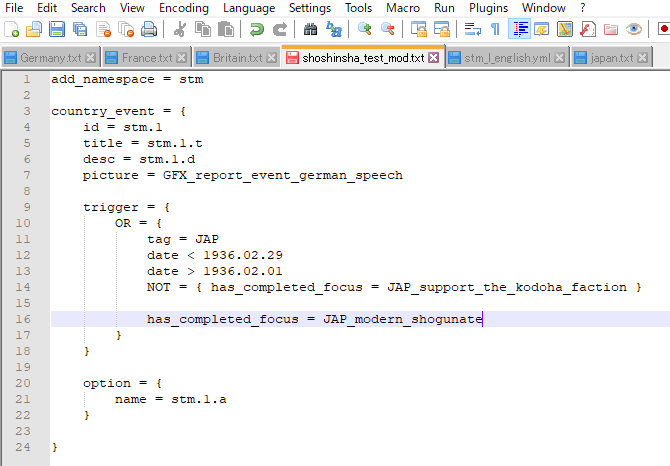The width and height of the screenshot is (670, 466).
Task: Click the New file toolbar icon
Action: click(11, 29)
